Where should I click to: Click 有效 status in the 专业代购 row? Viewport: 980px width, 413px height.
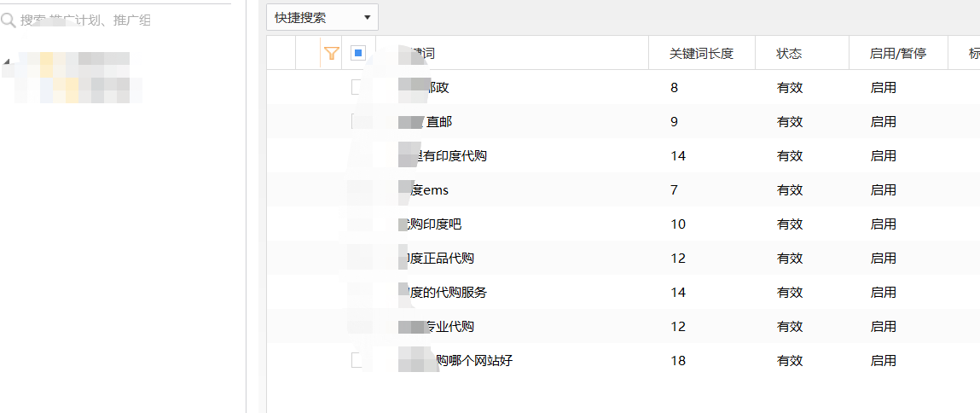[789, 326]
